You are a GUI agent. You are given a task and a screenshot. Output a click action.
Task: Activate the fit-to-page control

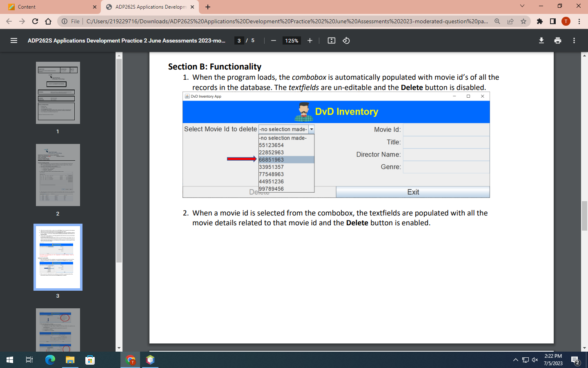pos(332,40)
